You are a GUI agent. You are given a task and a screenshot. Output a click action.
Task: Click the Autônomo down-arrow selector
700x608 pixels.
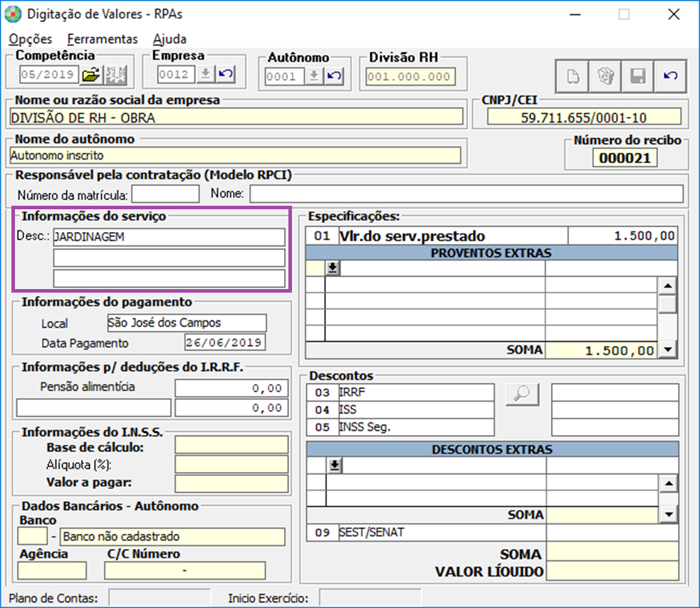[x=313, y=77]
